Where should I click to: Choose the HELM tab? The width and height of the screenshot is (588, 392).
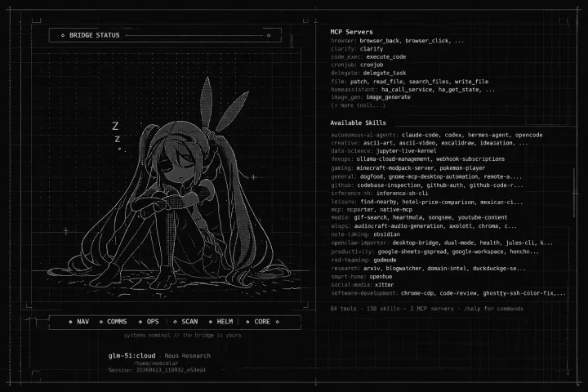[225, 322]
